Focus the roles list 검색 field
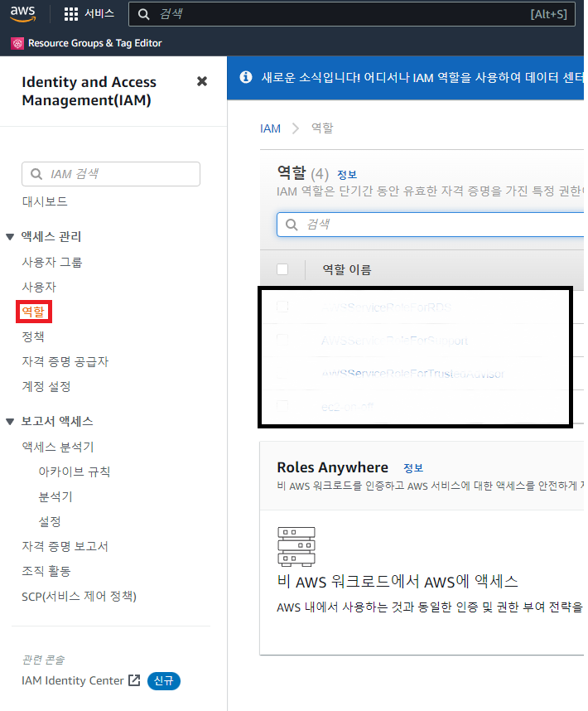This screenshot has width=588, height=711. pos(431,225)
